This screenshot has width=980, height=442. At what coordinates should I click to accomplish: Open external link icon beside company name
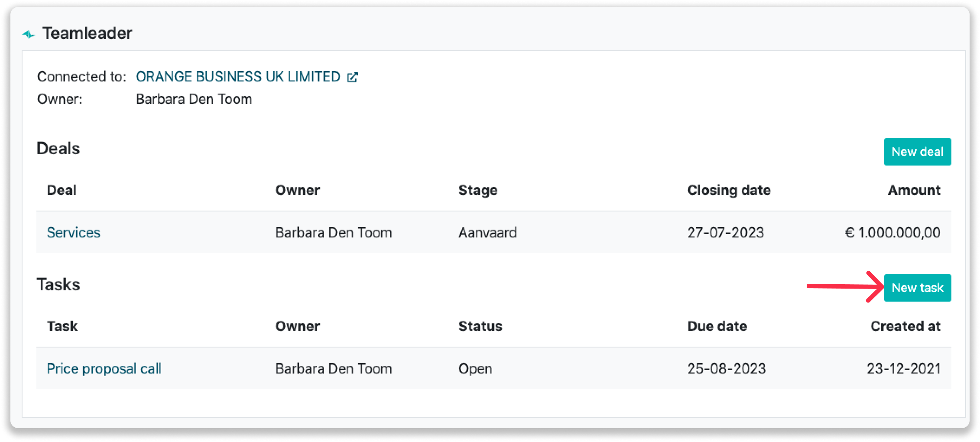352,77
